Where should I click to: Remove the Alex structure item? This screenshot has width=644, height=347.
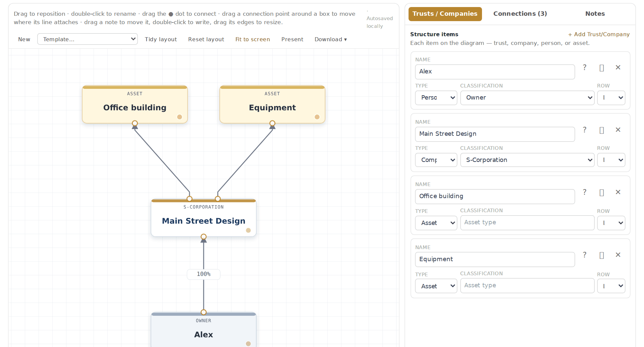click(x=618, y=67)
